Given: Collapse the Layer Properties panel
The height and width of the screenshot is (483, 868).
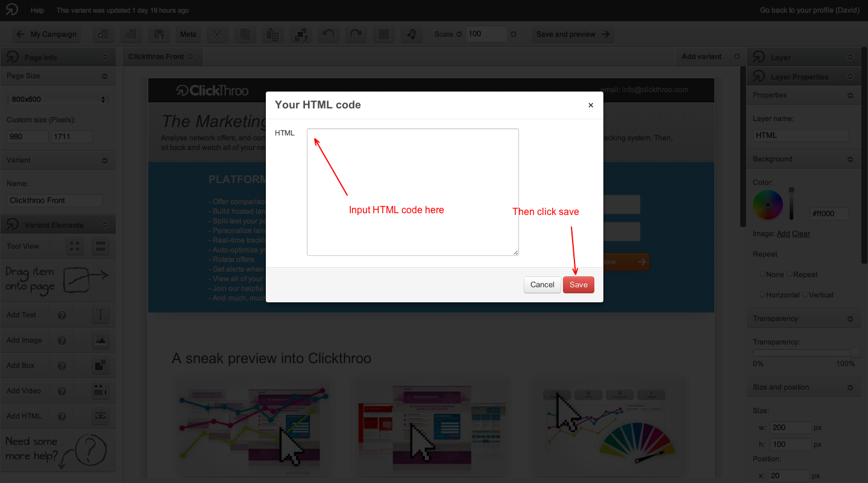Looking at the screenshot, I should [851, 76].
